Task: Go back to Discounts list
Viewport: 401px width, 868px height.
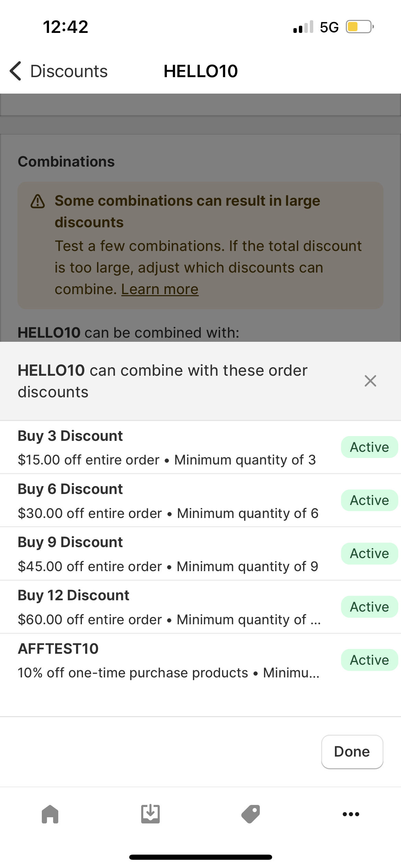Action: [69, 71]
